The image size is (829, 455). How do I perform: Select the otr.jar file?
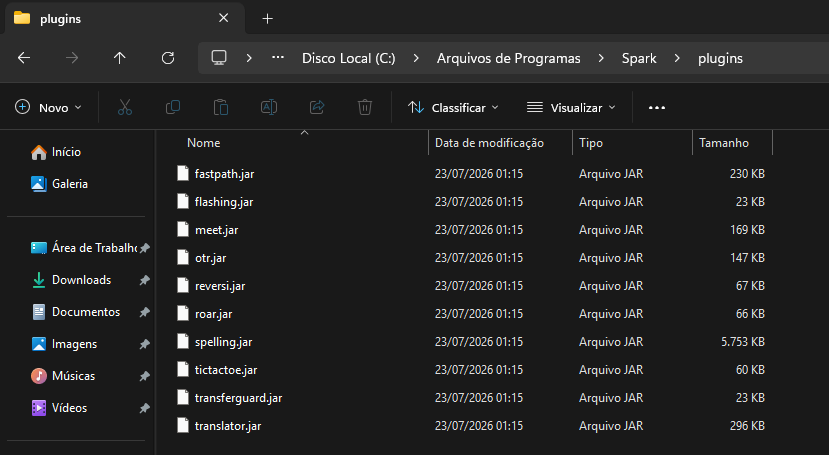point(210,258)
